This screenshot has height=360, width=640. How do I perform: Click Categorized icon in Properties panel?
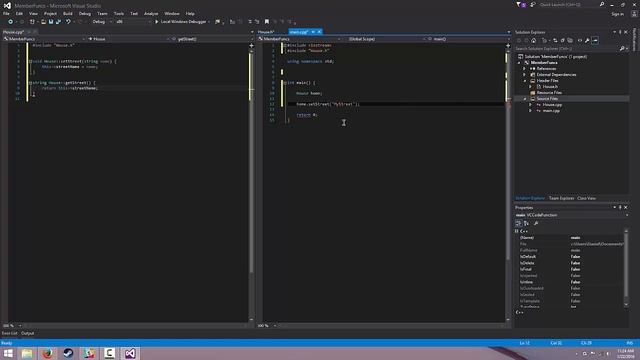tap(518, 223)
